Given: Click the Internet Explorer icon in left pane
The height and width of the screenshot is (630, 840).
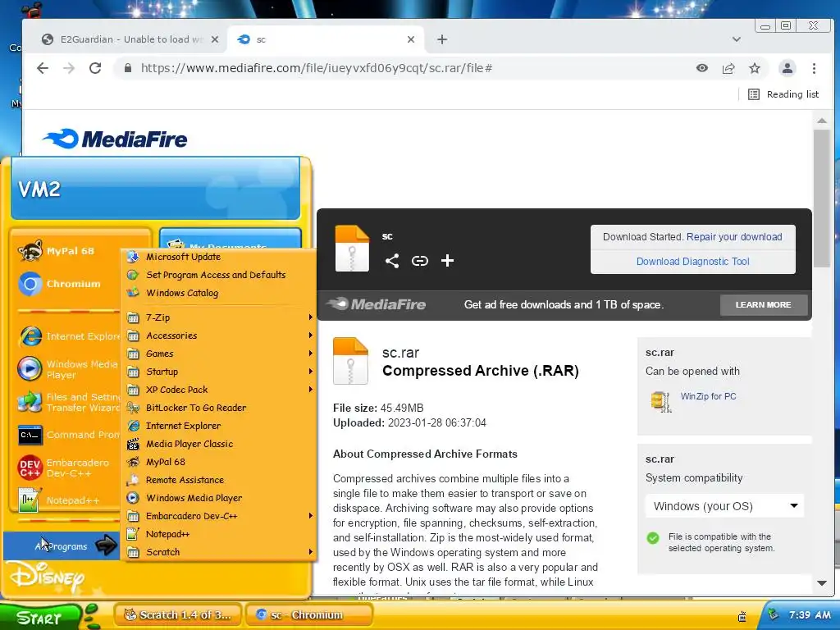Looking at the screenshot, I should coord(30,336).
